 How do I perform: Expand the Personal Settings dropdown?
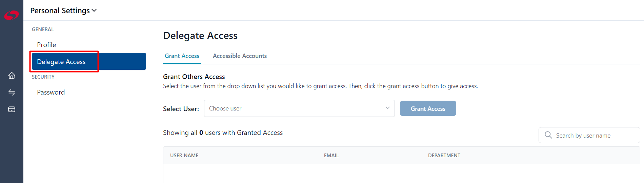[x=63, y=11]
